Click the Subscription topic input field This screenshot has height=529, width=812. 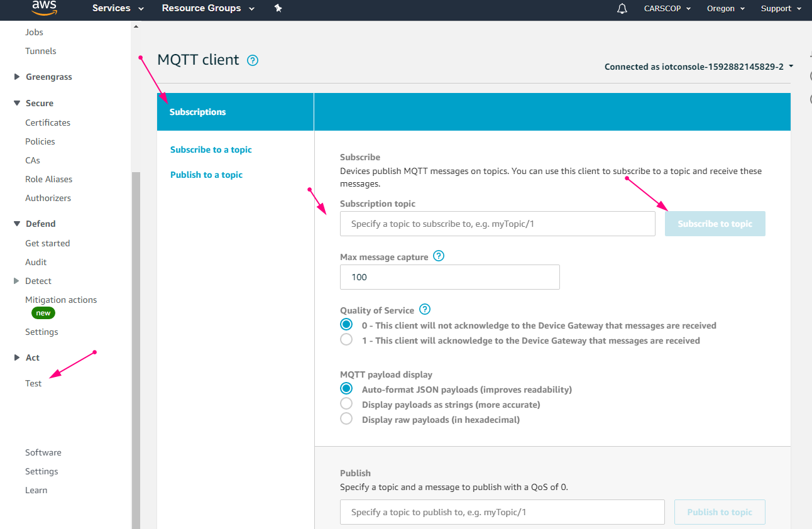(x=497, y=224)
